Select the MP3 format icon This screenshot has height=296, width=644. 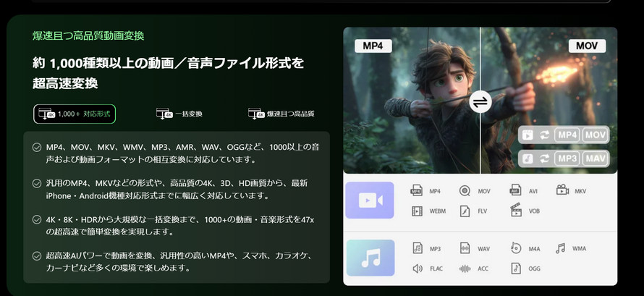(418, 248)
